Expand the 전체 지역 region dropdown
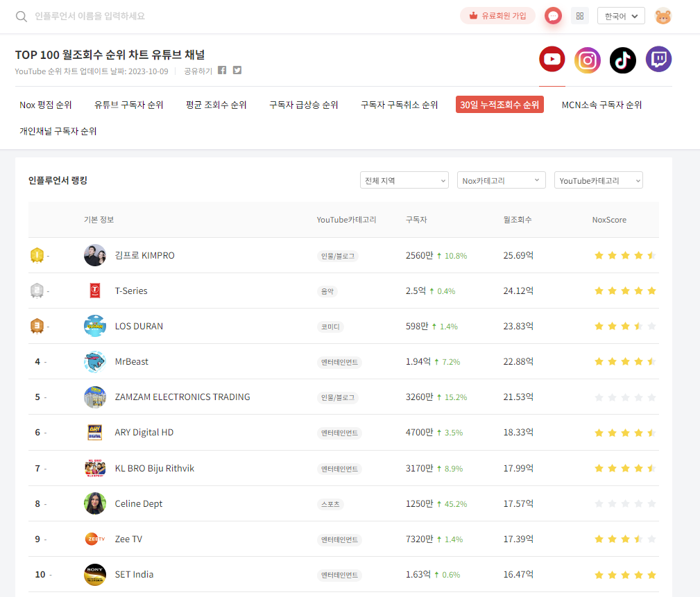700x597 pixels. click(404, 180)
